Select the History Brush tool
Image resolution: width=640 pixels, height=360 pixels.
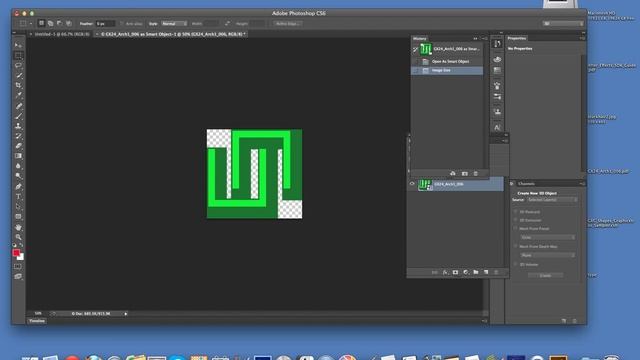click(18, 136)
